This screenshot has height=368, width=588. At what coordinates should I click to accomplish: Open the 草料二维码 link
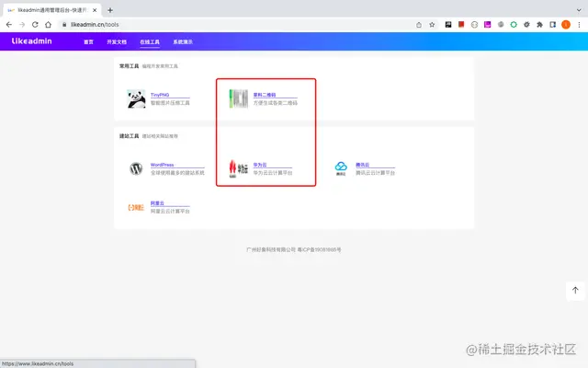(x=265, y=95)
